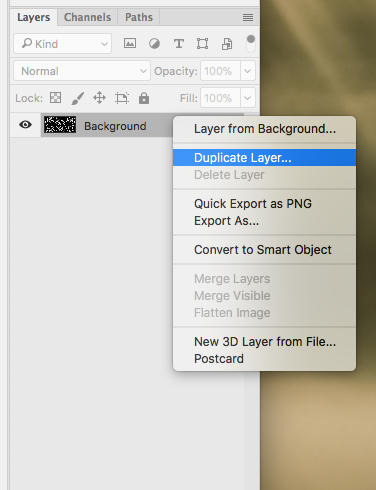Lock image pixels brush icon

pos(77,98)
